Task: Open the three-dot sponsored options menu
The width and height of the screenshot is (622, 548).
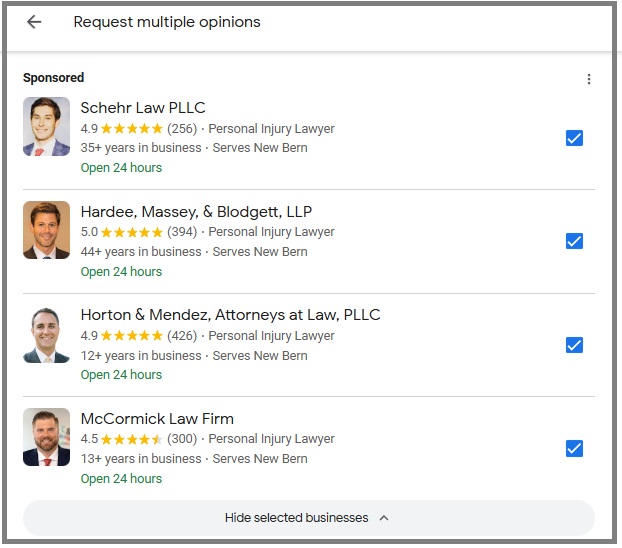Action: coord(589,79)
